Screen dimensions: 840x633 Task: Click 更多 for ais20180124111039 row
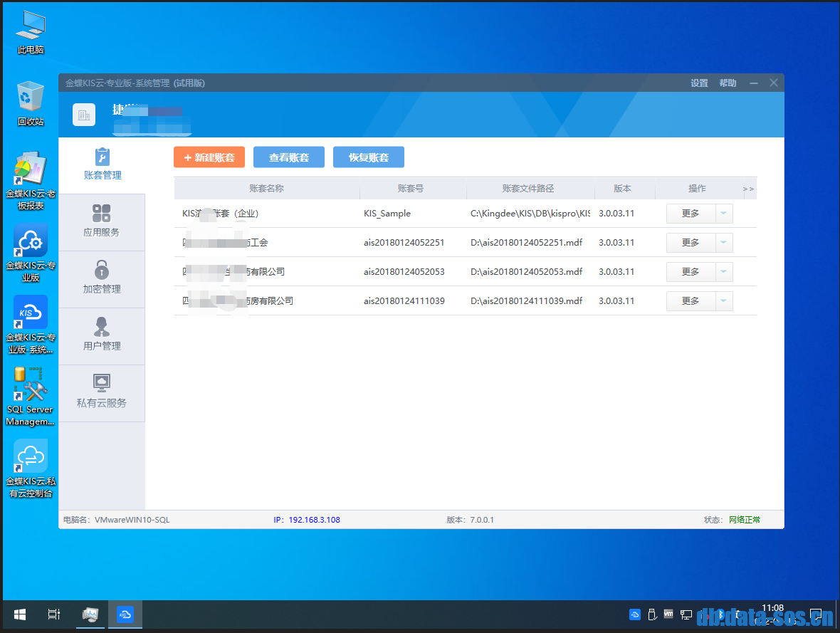pos(691,300)
